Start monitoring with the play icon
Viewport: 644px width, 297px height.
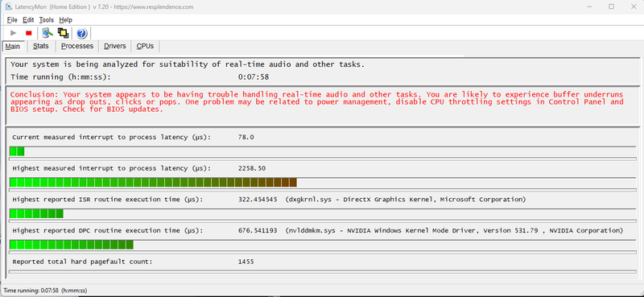pyautogui.click(x=14, y=33)
